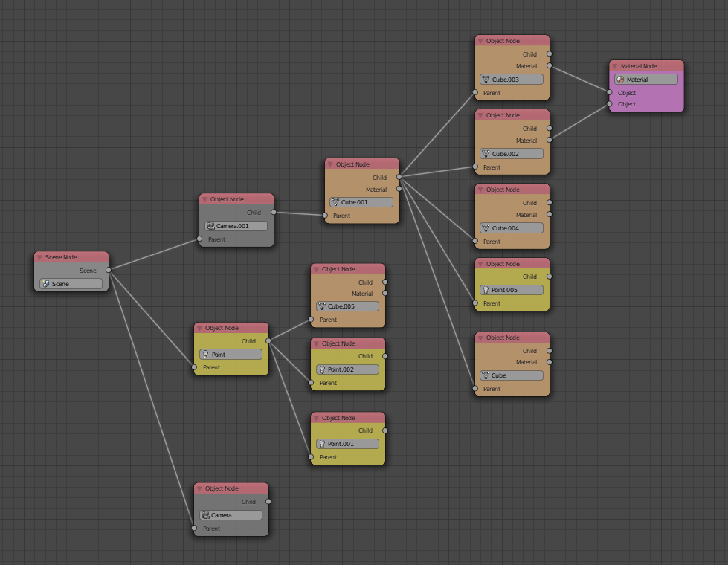
Task: Click the camera icon in bottom Camera node
Action: click(x=205, y=515)
